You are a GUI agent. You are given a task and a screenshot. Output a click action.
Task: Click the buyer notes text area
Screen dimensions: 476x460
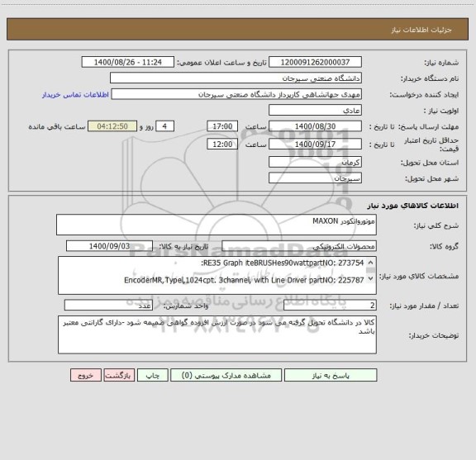tap(217, 334)
